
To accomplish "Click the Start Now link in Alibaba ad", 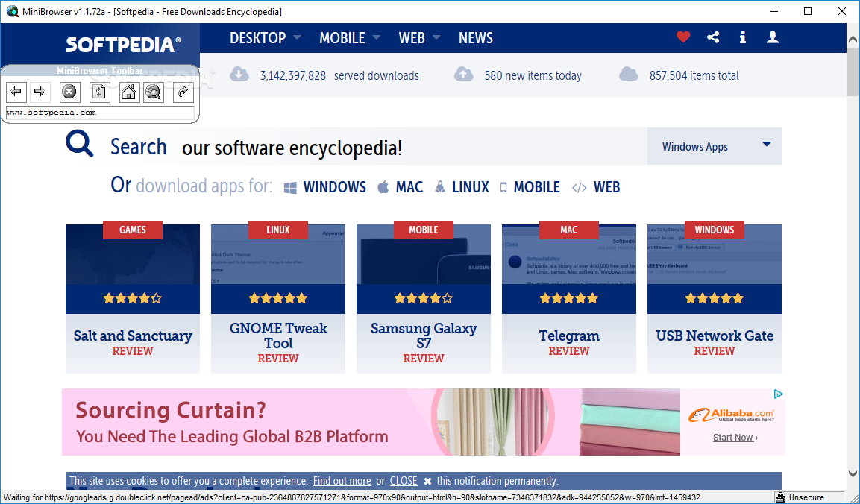I will [735, 437].
